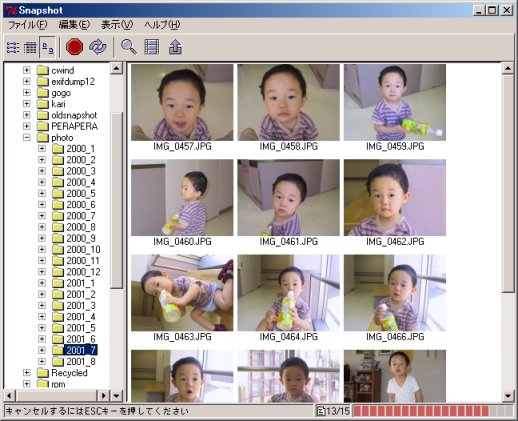Click the red loading progress bar
518x421 pixels.
click(x=433, y=411)
